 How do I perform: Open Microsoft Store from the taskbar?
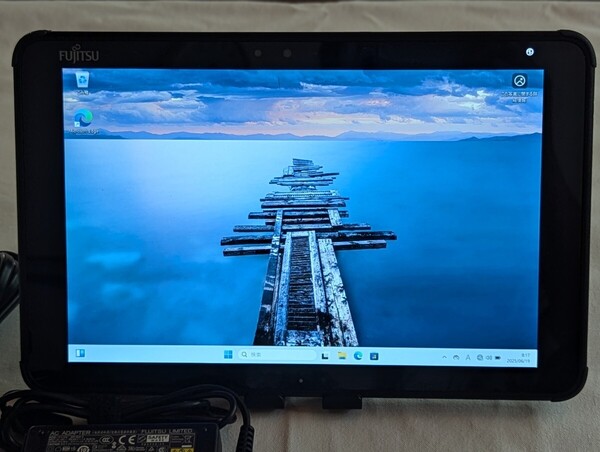[x=374, y=356]
